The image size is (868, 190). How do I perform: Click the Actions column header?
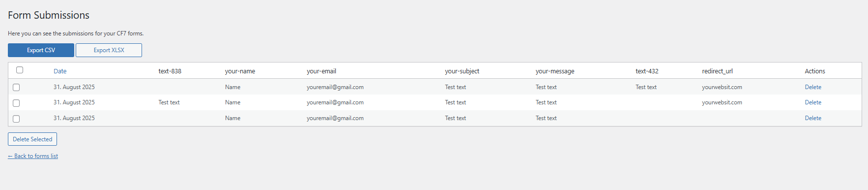pyautogui.click(x=815, y=71)
